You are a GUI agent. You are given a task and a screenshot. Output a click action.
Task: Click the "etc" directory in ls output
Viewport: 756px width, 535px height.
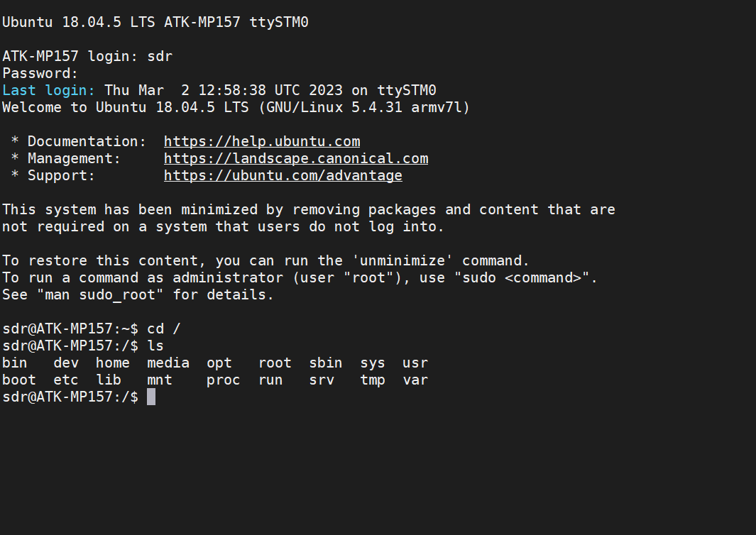[x=66, y=380]
